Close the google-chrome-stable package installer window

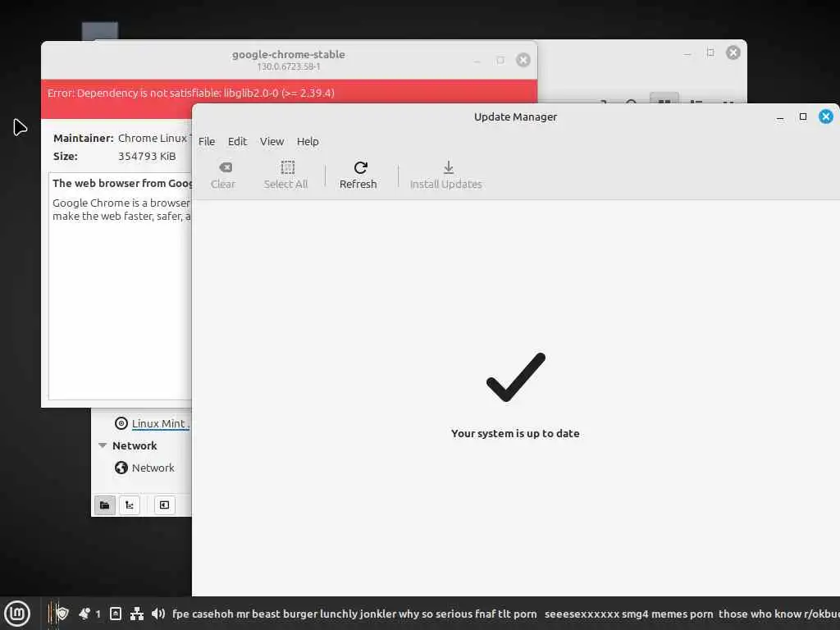click(x=523, y=60)
